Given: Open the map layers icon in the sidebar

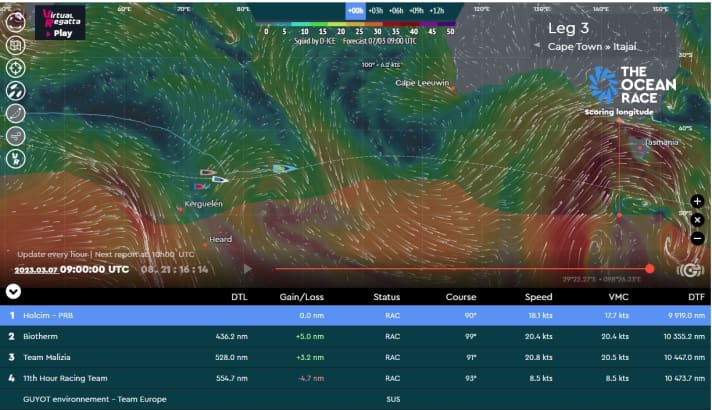Looking at the screenshot, I should tap(15, 45).
